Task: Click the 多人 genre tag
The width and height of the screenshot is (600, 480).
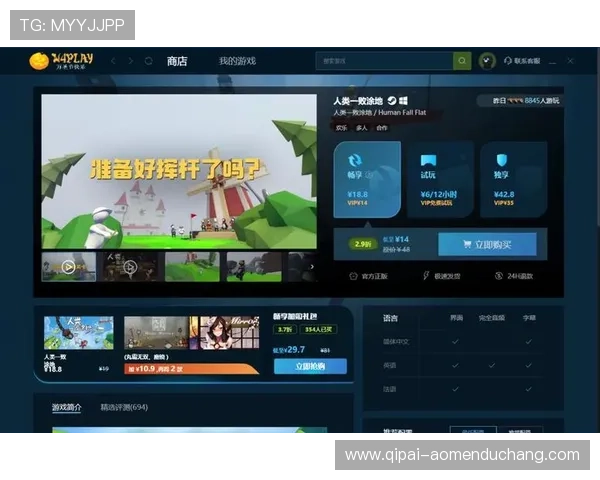Action: tap(362, 128)
